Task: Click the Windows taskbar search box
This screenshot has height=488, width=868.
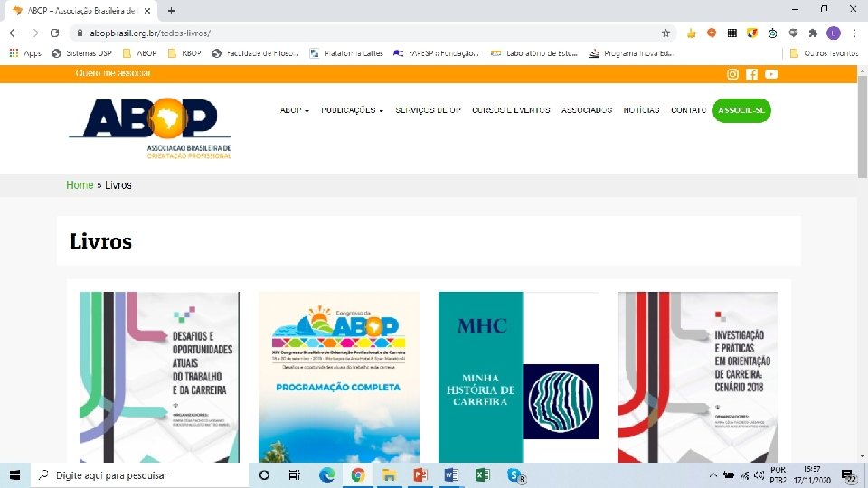Action: coord(140,475)
